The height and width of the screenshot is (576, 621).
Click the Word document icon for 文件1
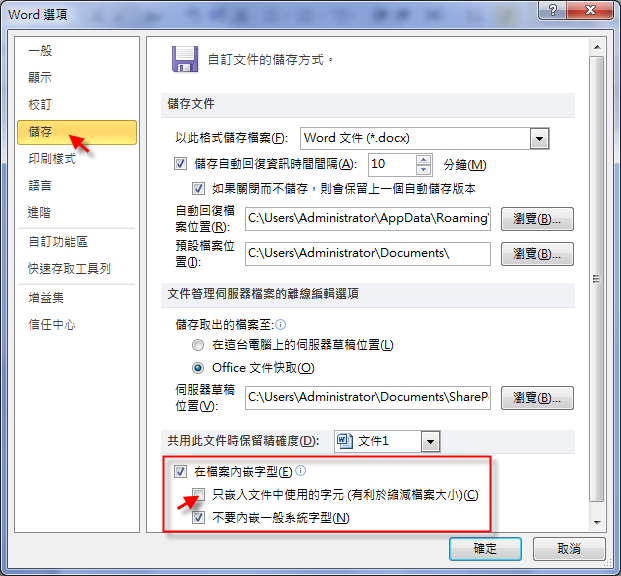click(344, 441)
